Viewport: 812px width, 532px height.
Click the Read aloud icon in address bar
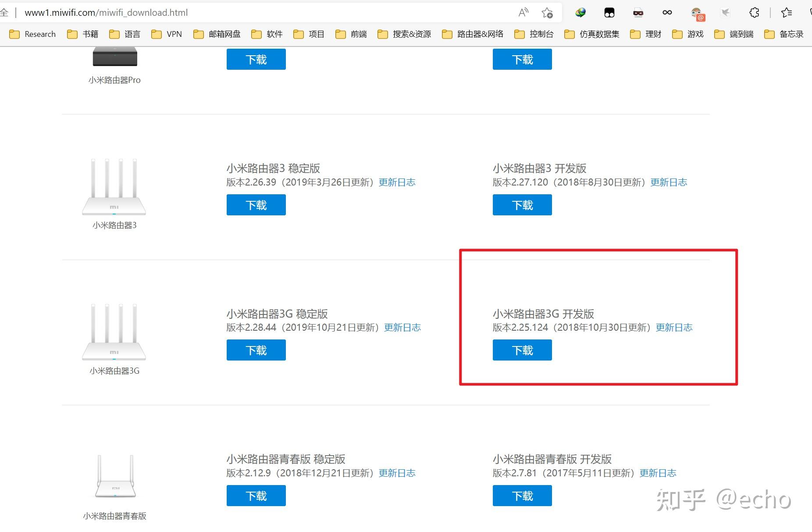[523, 12]
